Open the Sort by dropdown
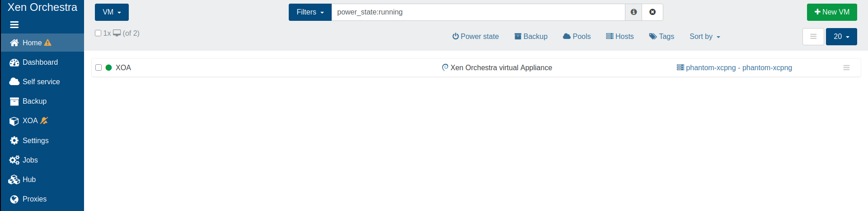This screenshot has width=868, height=211. pos(704,37)
